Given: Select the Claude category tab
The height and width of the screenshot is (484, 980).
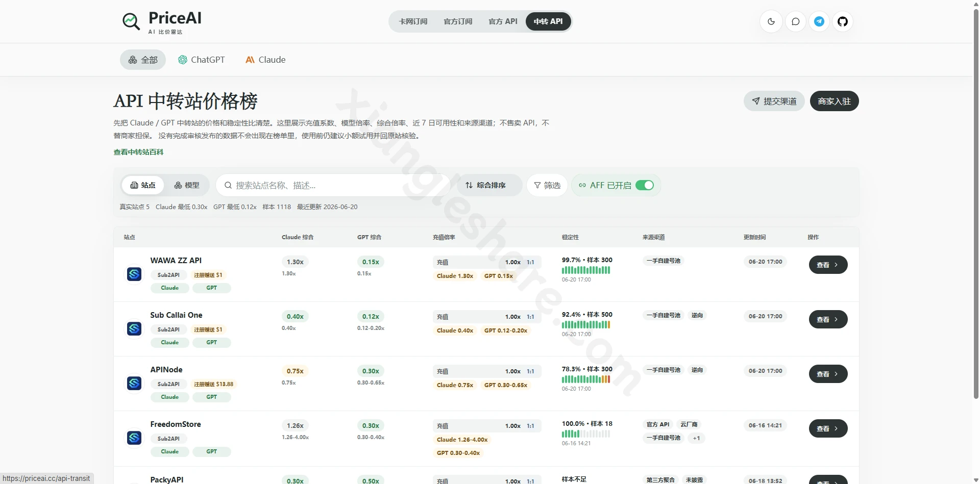Looking at the screenshot, I should pyautogui.click(x=265, y=60).
